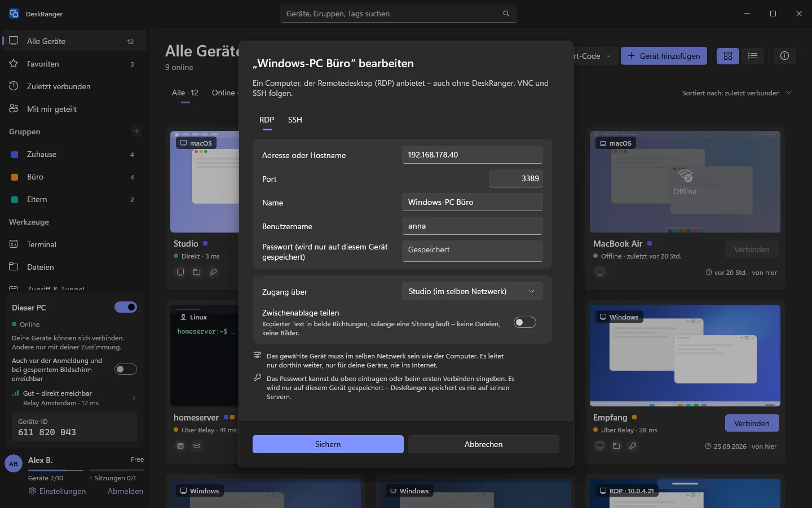
Task: Open the terminal icon on the homeserver card
Action: pos(180,446)
